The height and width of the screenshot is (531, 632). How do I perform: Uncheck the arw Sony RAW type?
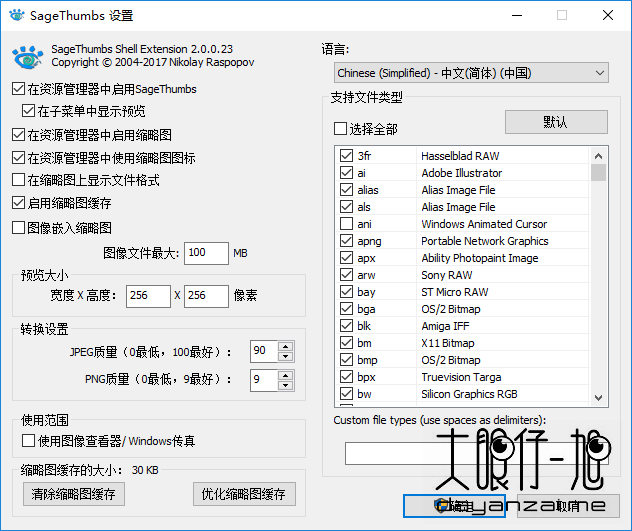346,275
